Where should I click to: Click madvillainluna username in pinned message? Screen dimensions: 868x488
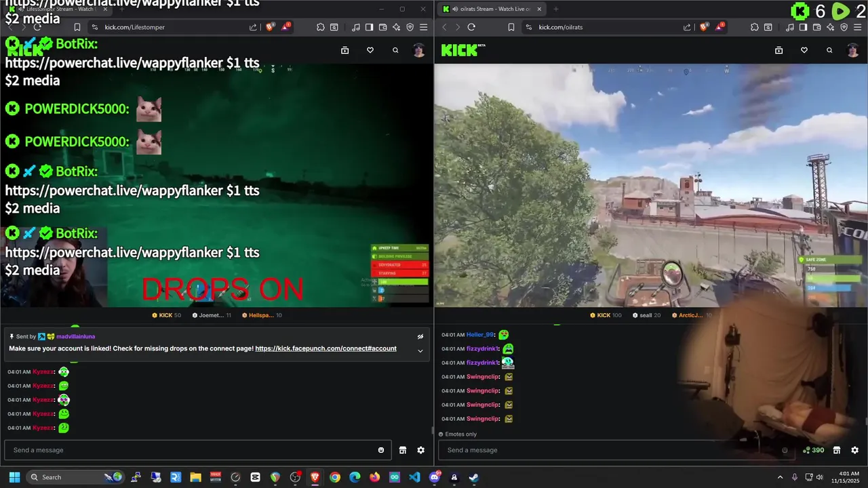[75, 336]
